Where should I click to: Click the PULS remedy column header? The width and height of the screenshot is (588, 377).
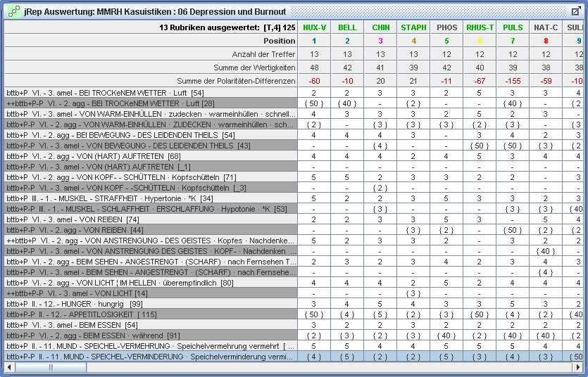coord(513,27)
